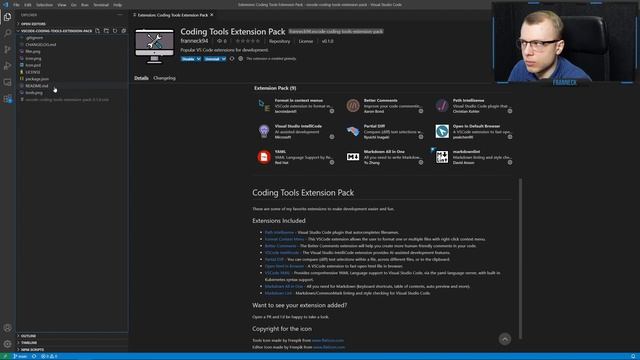
Task: Click New Folder icon in explorer header
Action: (106, 31)
